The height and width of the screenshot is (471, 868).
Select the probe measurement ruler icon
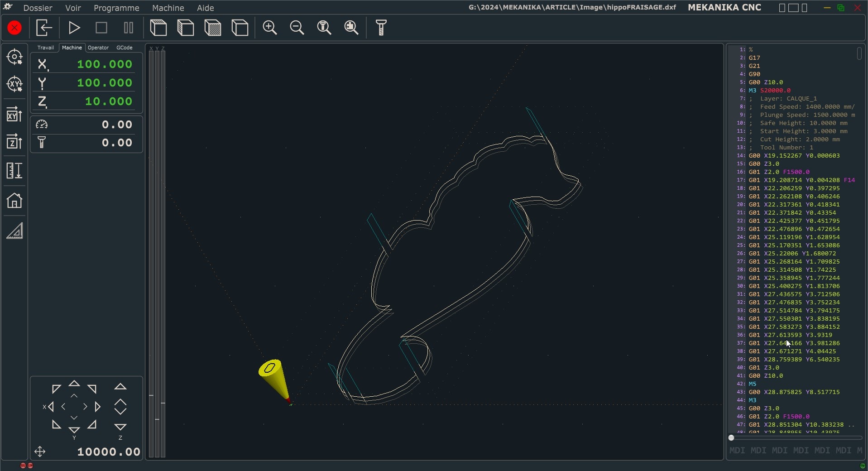pyautogui.click(x=15, y=171)
